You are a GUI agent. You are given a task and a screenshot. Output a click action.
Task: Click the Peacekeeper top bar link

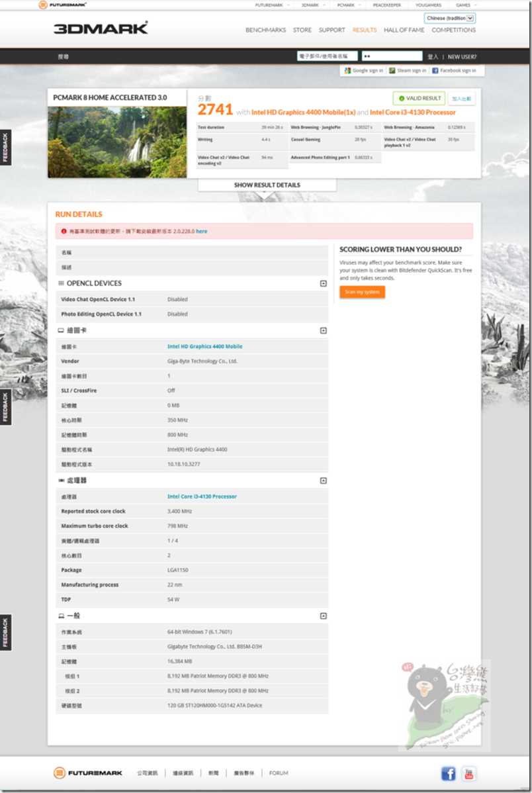click(x=387, y=5)
